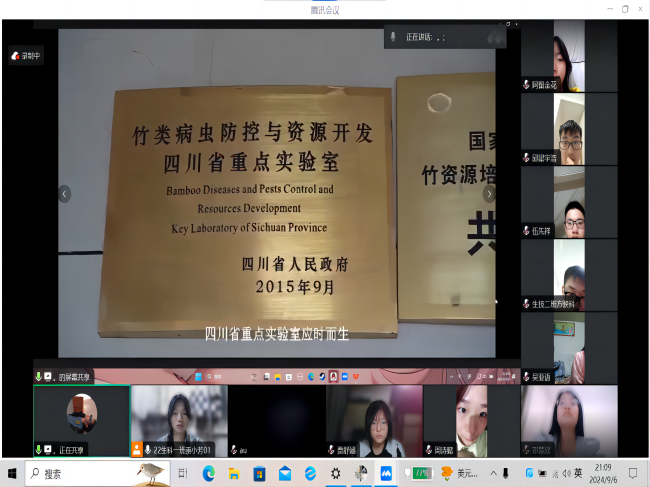Open Microsoft Store from taskbar
The width and height of the screenshot is (650, 487).
pyautogui.click(x=260, y=473)
